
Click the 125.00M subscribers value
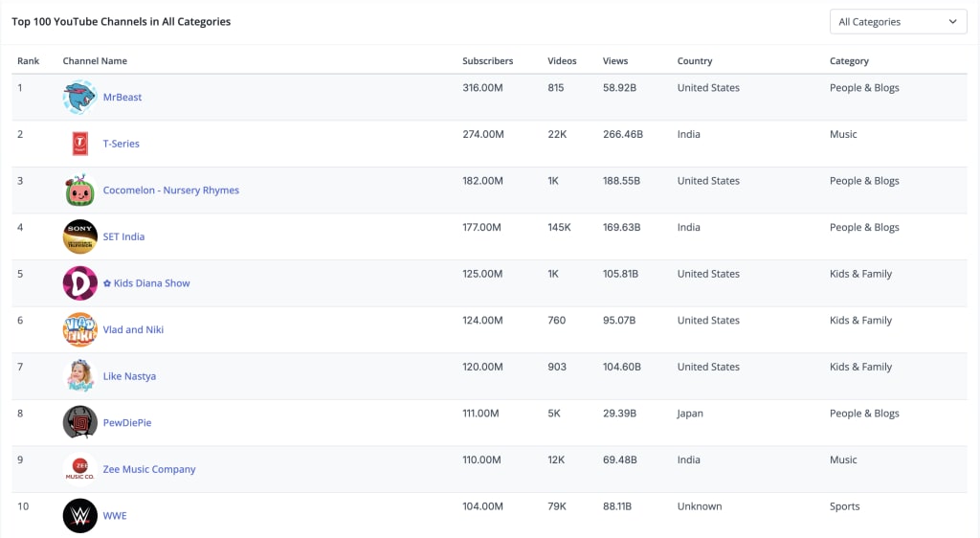(482, 274)
